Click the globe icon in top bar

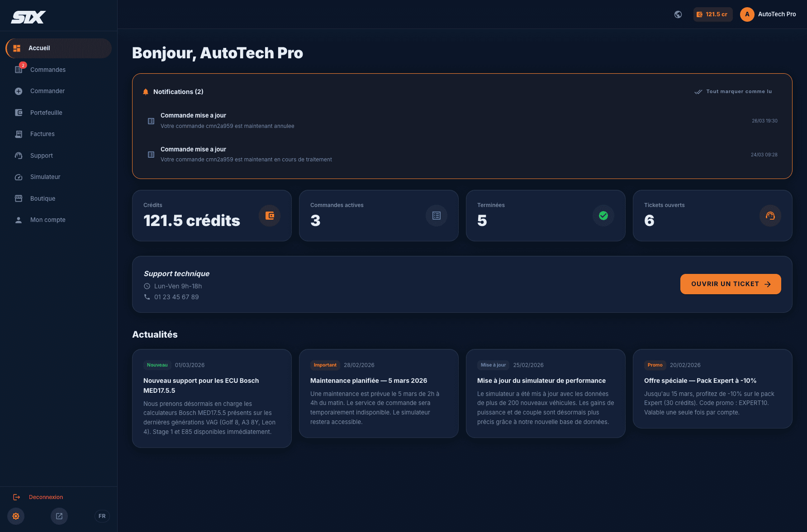coord(678,14)
